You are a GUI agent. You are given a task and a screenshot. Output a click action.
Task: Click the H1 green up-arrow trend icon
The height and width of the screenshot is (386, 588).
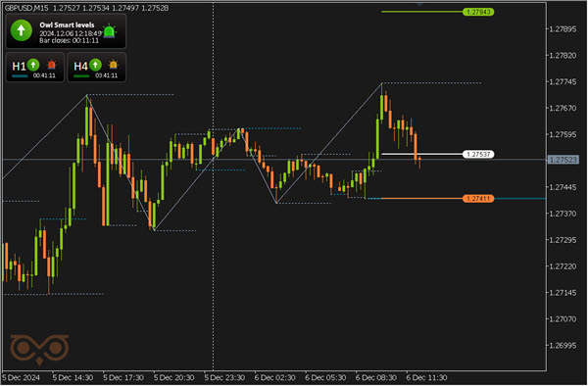(33, 65)
